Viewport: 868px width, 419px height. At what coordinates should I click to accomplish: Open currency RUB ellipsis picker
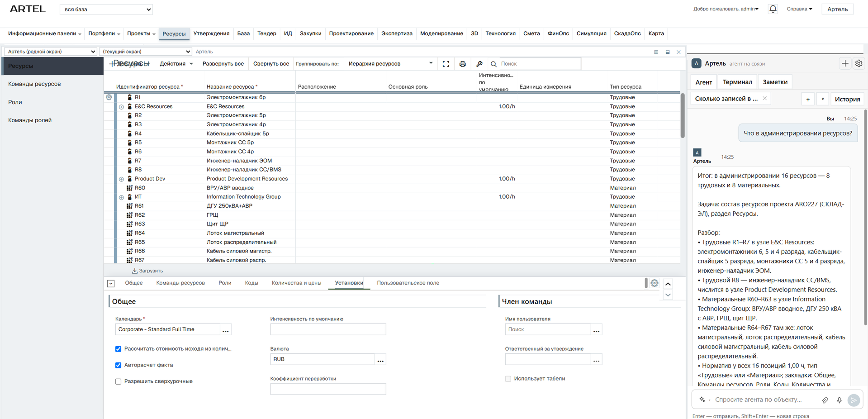(x=380, y=359)
